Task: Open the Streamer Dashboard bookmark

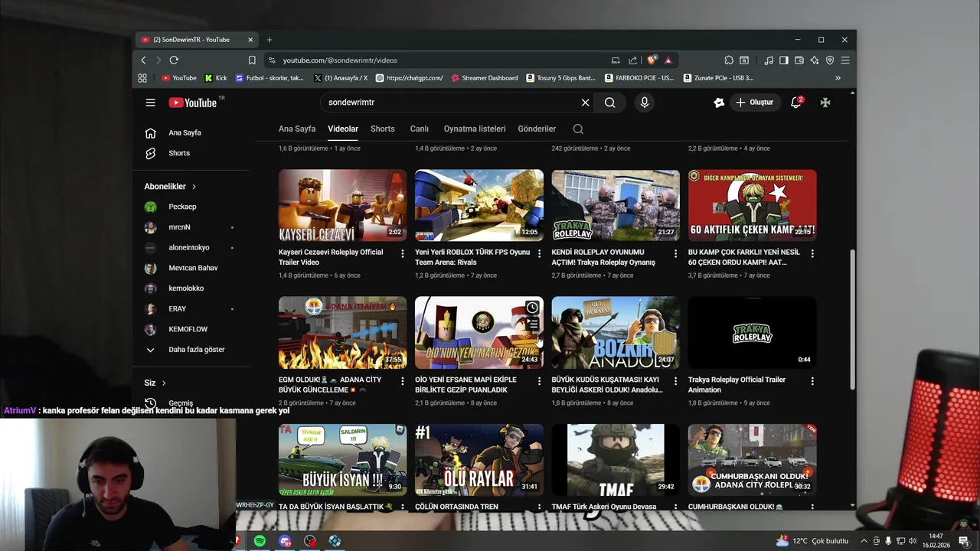Action: pos(485,78)
